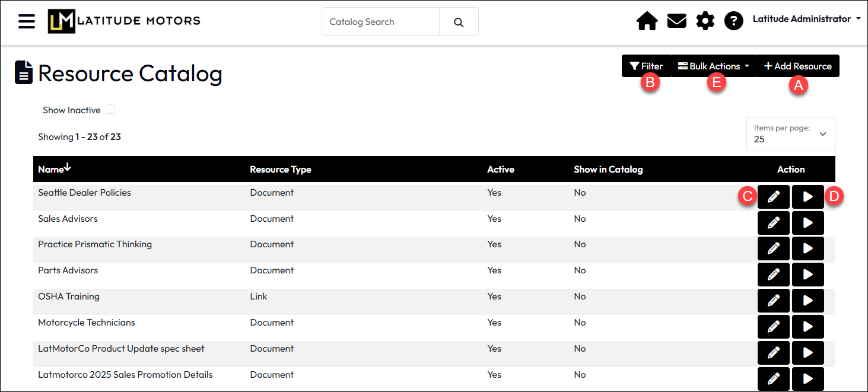Open the settings gear icon
The image size is (868, 392).
coord(705,22)
